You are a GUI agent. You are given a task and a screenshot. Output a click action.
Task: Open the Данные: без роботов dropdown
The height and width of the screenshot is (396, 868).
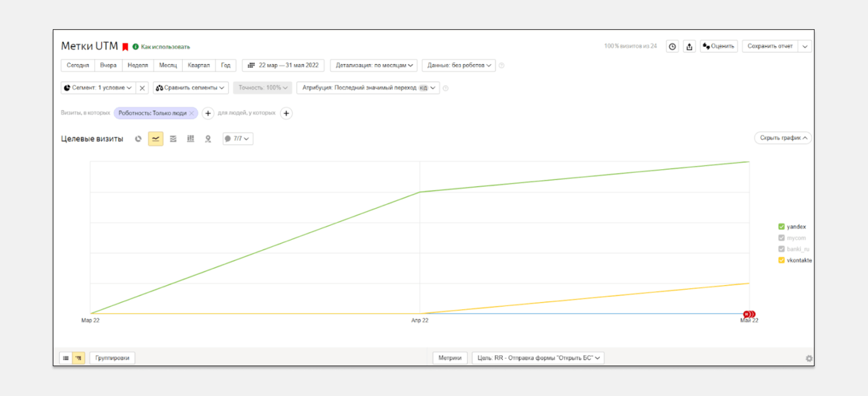(459, 65)
